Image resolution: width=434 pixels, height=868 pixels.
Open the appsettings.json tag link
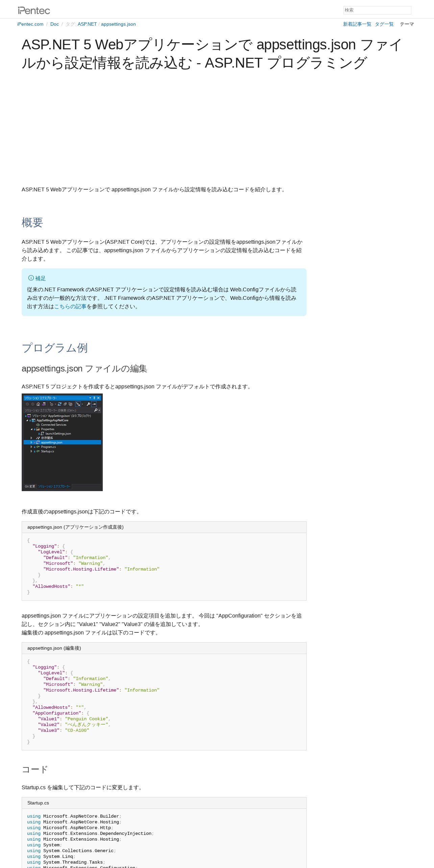pyautogui.click(x=118, y=24)
